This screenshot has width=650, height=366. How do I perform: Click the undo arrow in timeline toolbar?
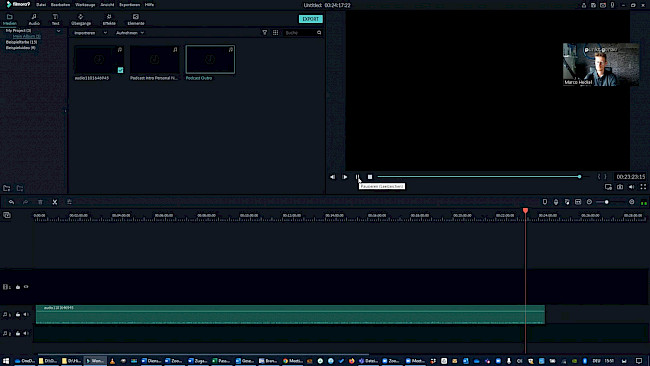coord(12,202)
